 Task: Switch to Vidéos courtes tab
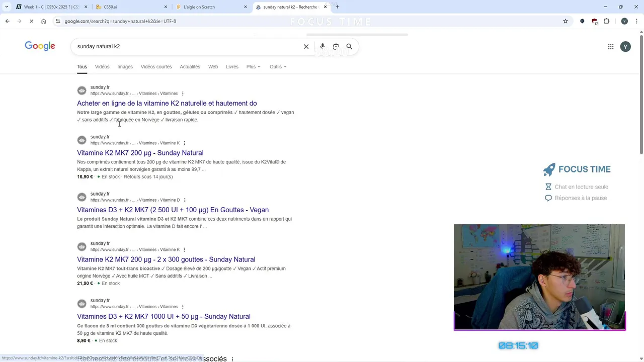[x=156, y=67]
